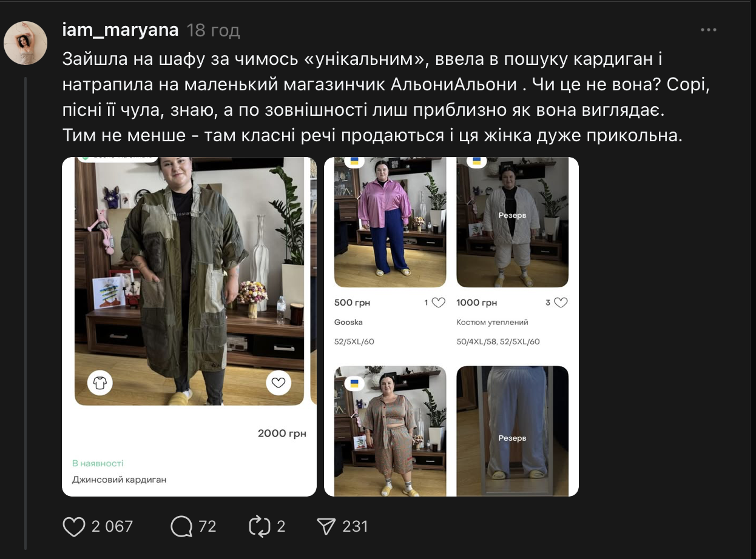Screen dimensions: 756x559
Task: Click the 18 год timestamp
Action: tap(213, 30)
